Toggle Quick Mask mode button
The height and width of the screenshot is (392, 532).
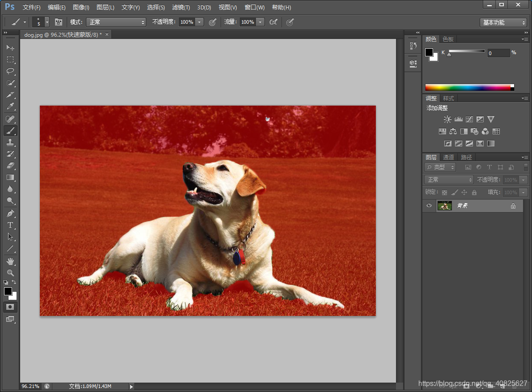pyautogui.click(x=10, y=307)
